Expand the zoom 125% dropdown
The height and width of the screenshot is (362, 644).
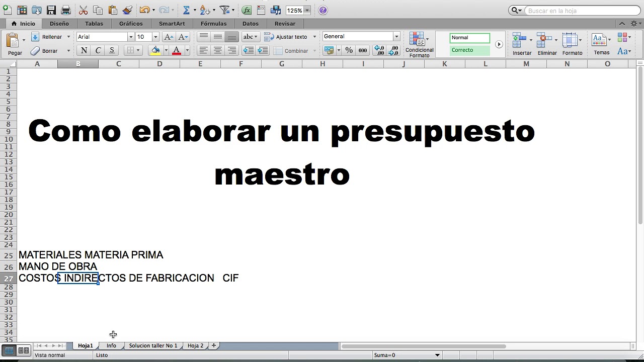(307, 11)
